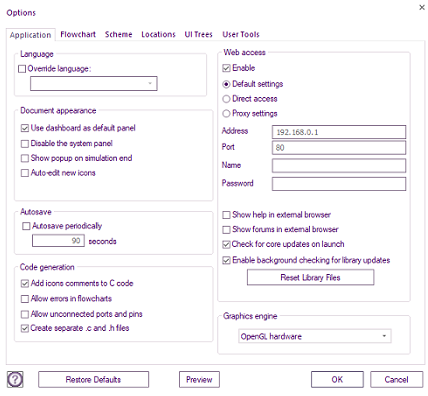Click the Cancel button
The height and width of the screenshot is (396, 428).
pos(396,379)
